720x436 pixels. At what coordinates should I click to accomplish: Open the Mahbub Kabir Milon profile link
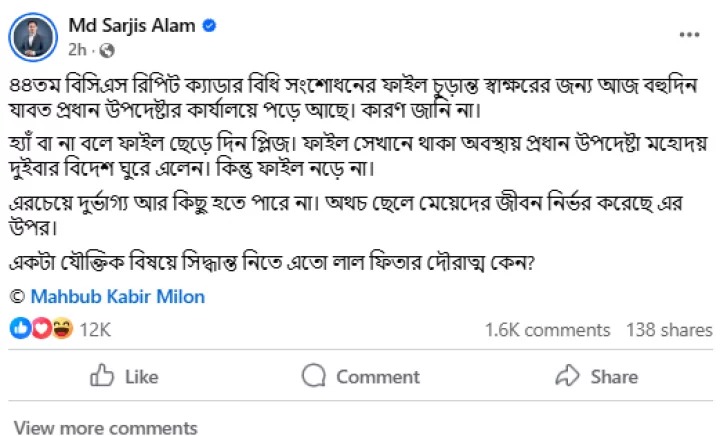117,297
